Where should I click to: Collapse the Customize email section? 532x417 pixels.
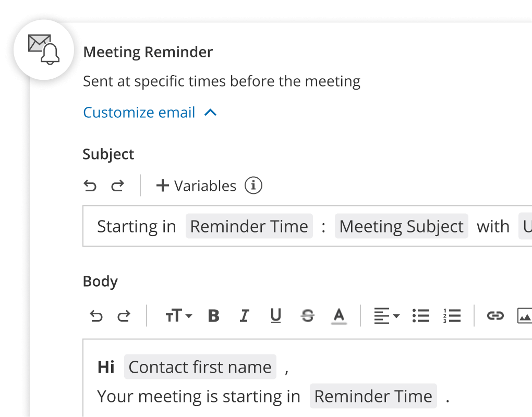[x=210, y=112]
